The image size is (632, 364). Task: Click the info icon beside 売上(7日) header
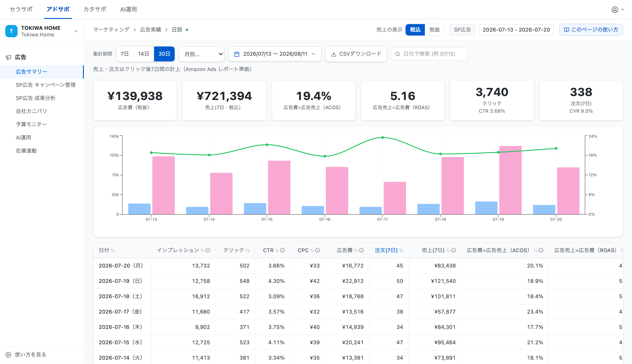[x=454, y=250]
